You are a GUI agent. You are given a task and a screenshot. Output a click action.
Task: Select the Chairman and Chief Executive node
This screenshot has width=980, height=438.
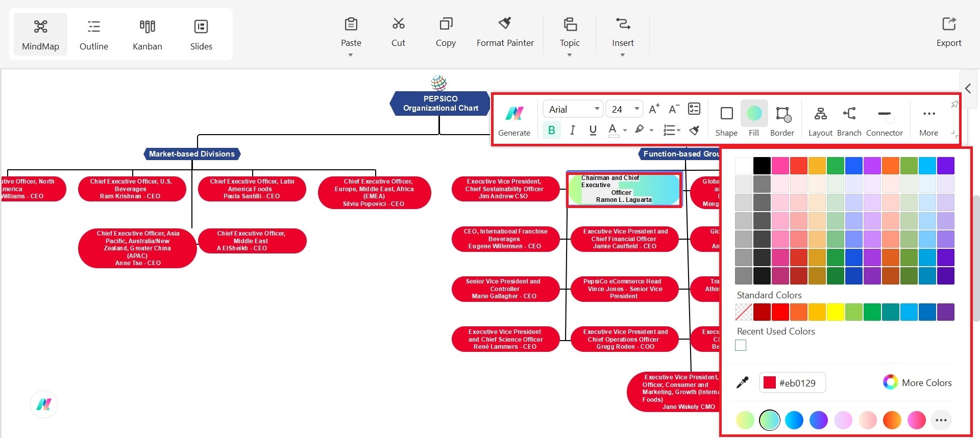624,189
